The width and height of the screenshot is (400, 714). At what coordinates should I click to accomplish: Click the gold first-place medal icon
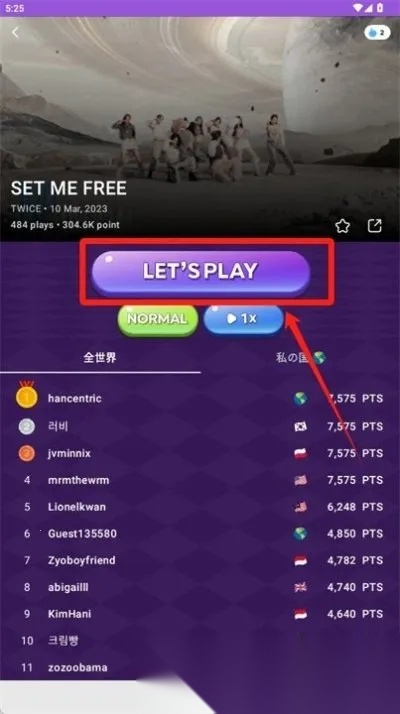(26, 397)
